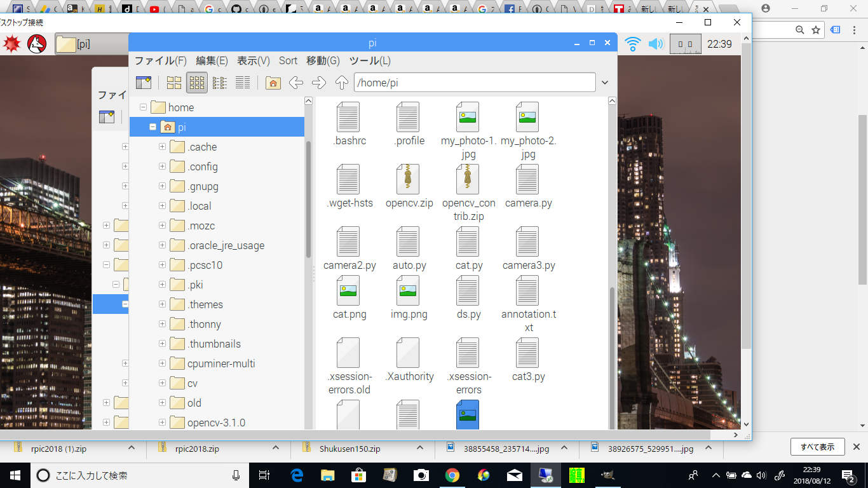The image size is (868, 488).
Task: Select the cat3.py file icon
Action: tap(527, 353)
